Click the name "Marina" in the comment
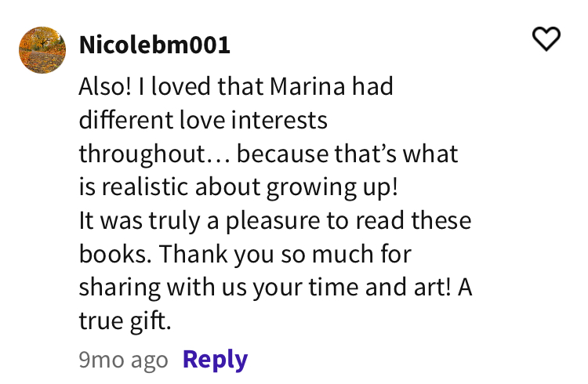 (296, 88)
